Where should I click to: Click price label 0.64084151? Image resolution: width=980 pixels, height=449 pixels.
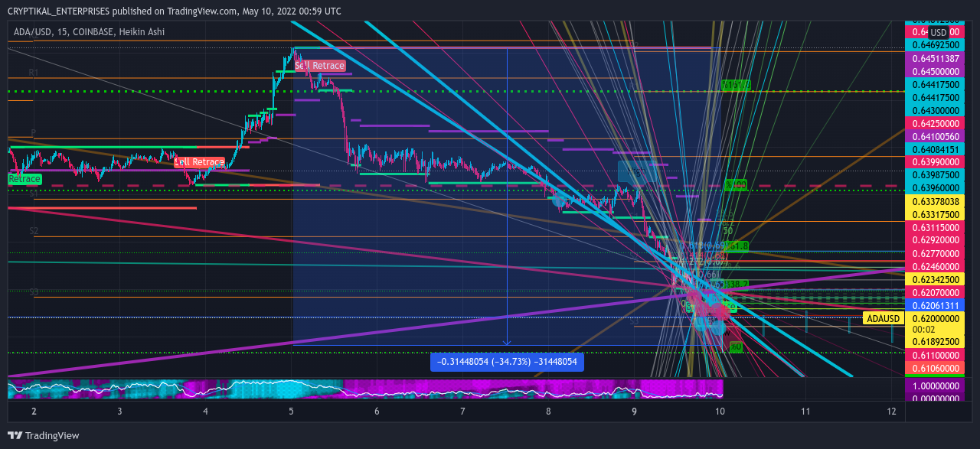[936, 149]
